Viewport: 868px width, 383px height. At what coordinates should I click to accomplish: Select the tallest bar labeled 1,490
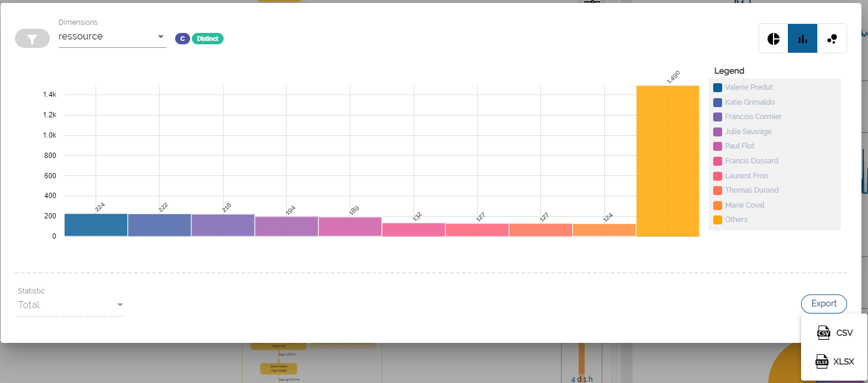[x=668, y=162]
